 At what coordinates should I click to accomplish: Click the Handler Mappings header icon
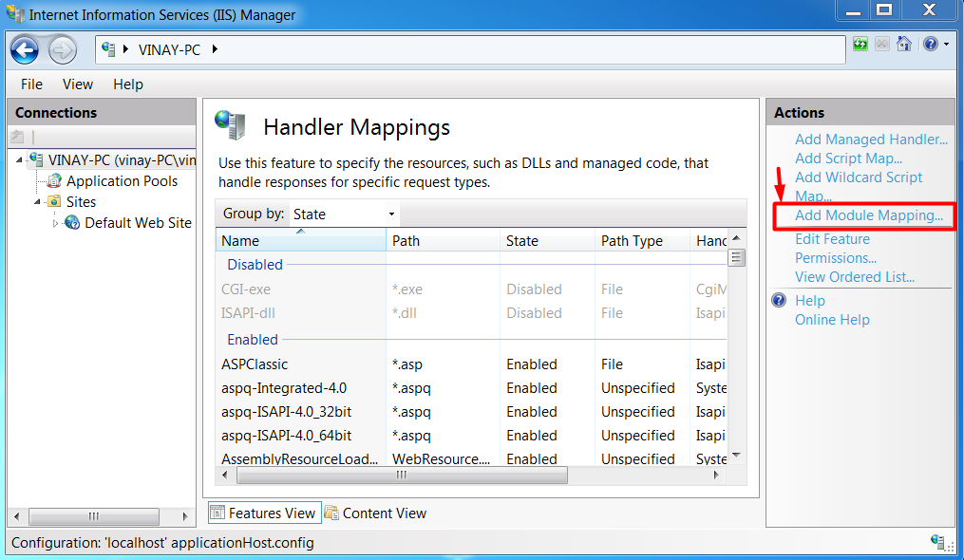231,124
